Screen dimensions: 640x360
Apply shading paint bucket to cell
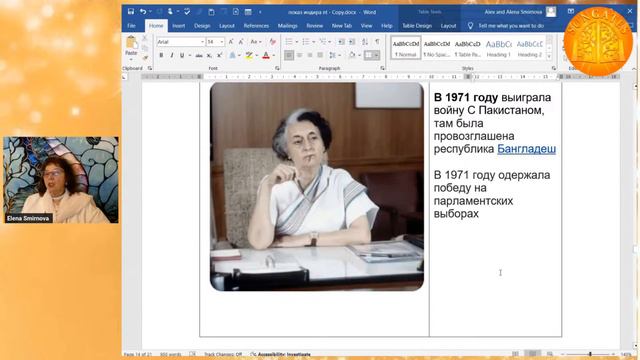tap(352, 55)
